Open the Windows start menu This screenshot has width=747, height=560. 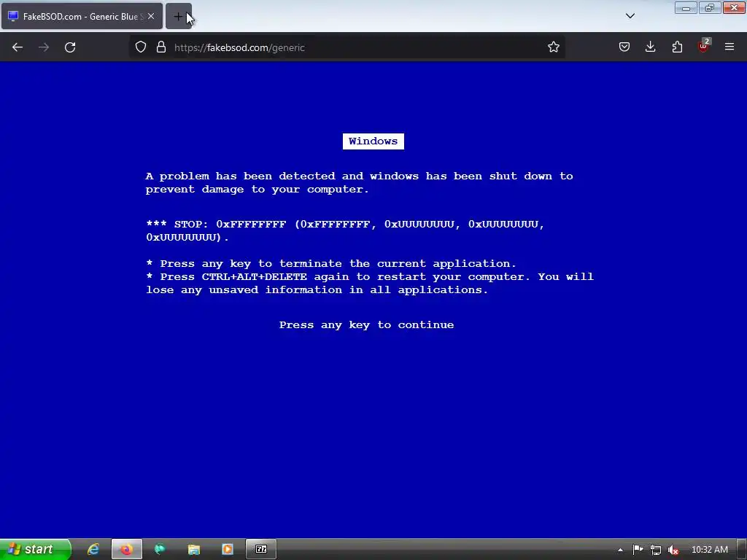click(35, 549)
